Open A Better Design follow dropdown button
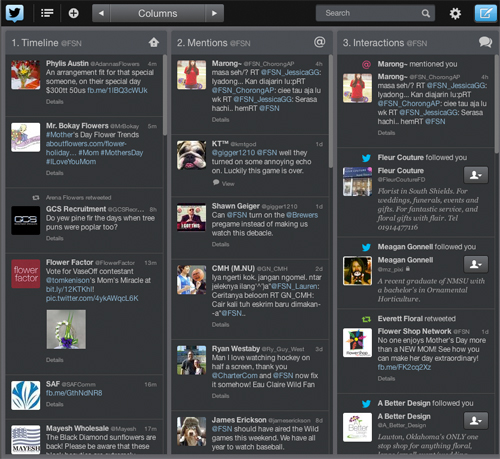500x459 pixels. [x=476, y=421]
